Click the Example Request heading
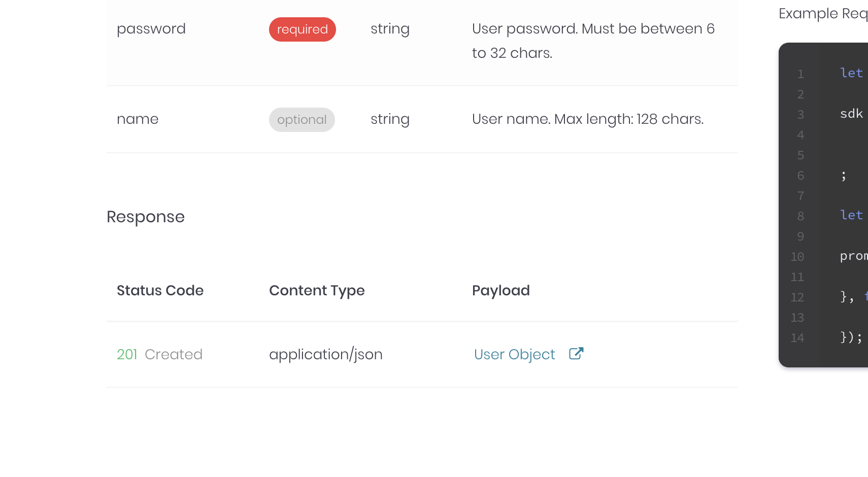Screen dimensions: 868x477 (822, 14)
